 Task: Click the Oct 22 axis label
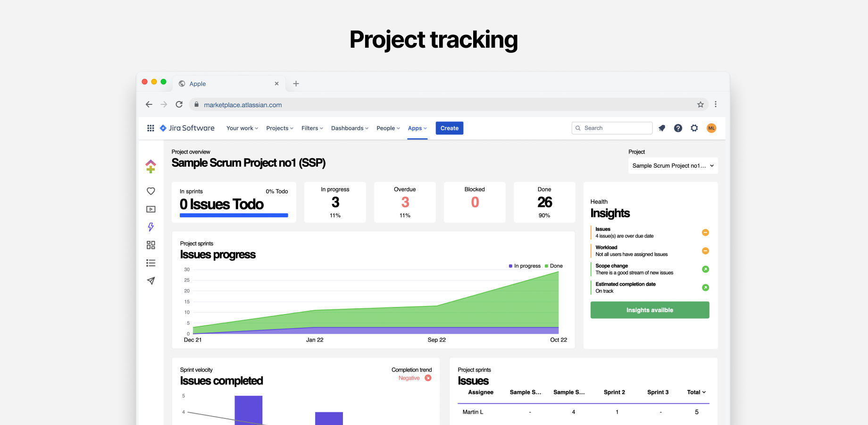(559, 340)
